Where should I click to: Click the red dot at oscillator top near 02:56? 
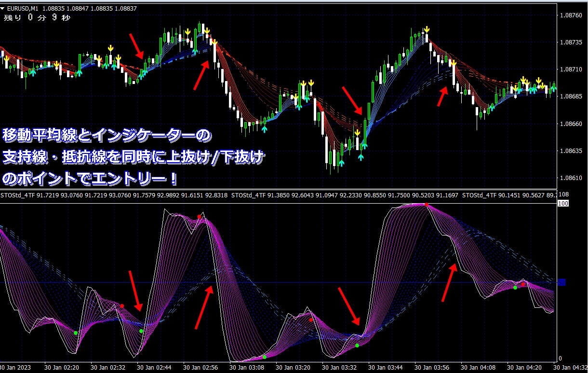(199, 217)
